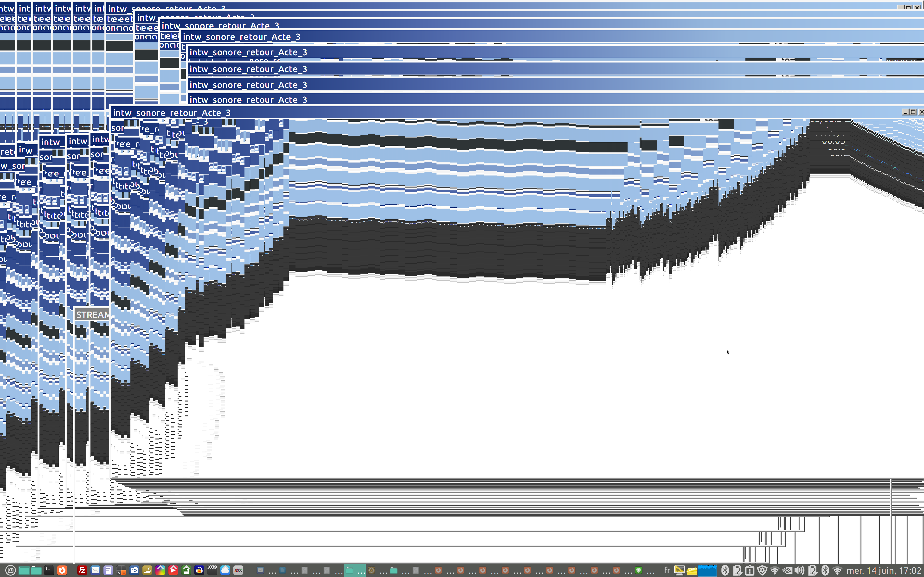Open the Audacity headphones launcher
This screenshot has height=577, width=924.
199,571
